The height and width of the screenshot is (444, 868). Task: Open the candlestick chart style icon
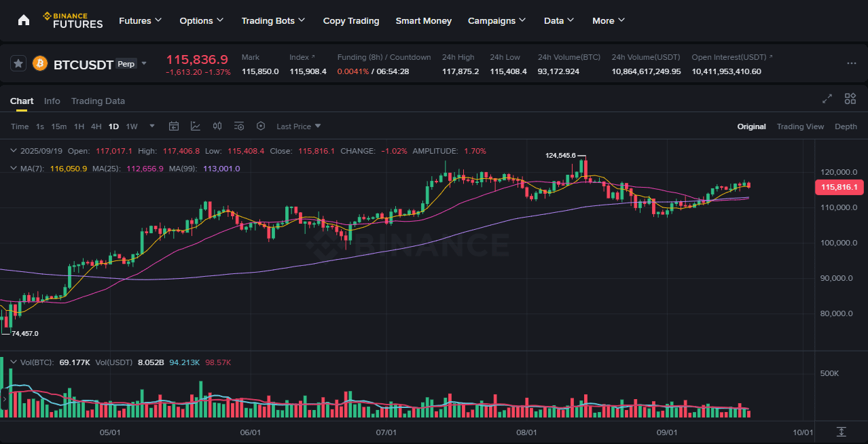point(217,126)
